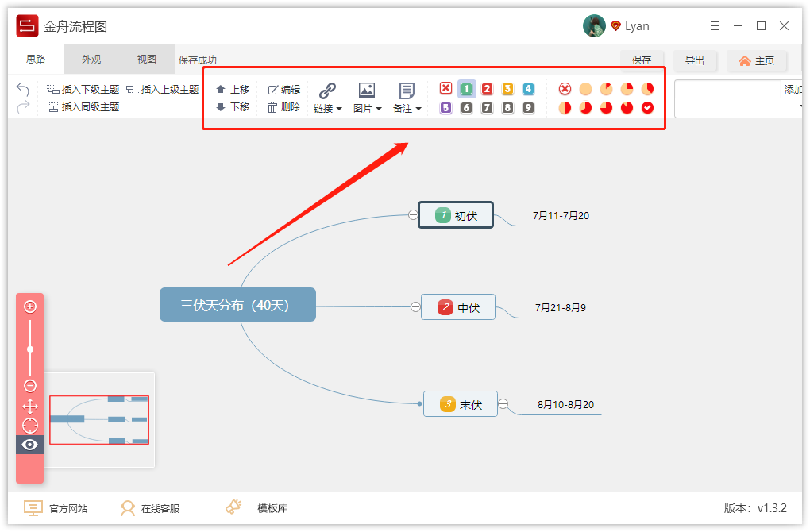
Task: Switch to the 视图 tab
Action: tap(147, 60)
